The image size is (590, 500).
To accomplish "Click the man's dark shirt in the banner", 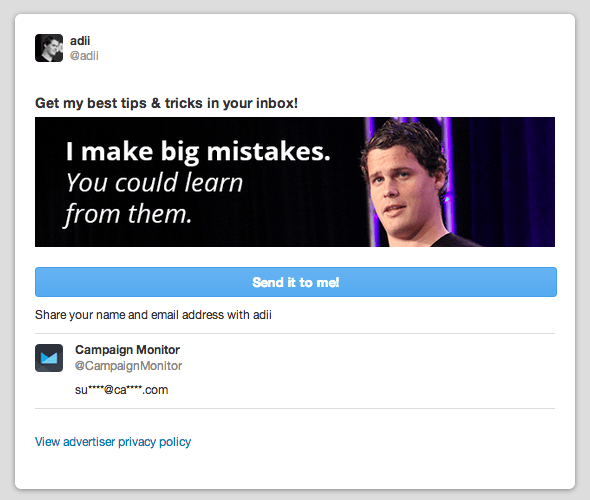I will click(450, 241).
